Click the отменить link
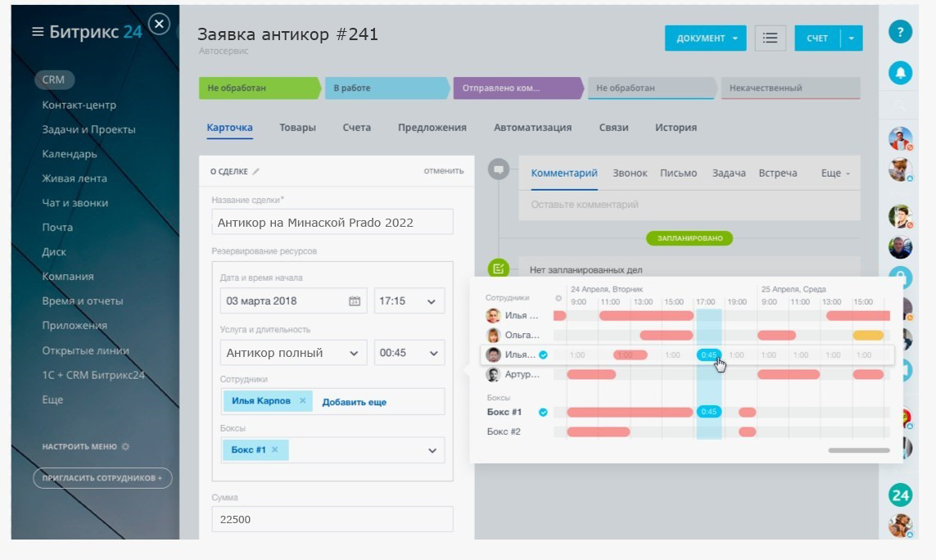Image resolution: width=936 pixels, height=560 pixels. tap(444, 171)
